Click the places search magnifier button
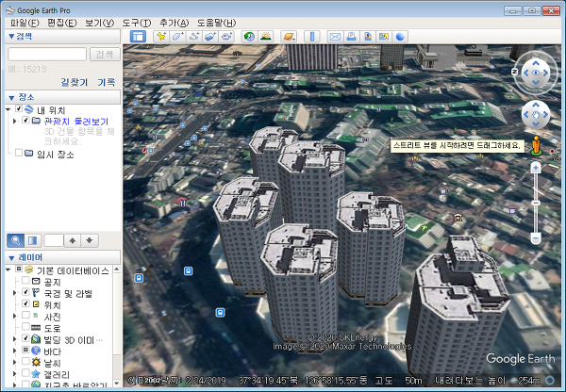 click(15, 240)
